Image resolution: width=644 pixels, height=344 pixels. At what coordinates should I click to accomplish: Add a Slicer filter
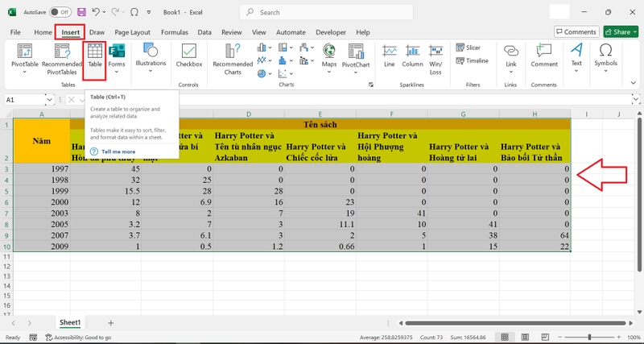[x=468, y=48]
